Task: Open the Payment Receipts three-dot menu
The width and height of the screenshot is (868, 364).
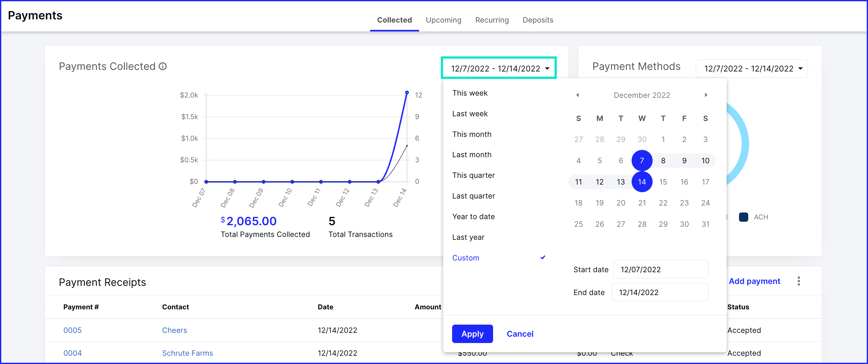Action: (799, 281)
